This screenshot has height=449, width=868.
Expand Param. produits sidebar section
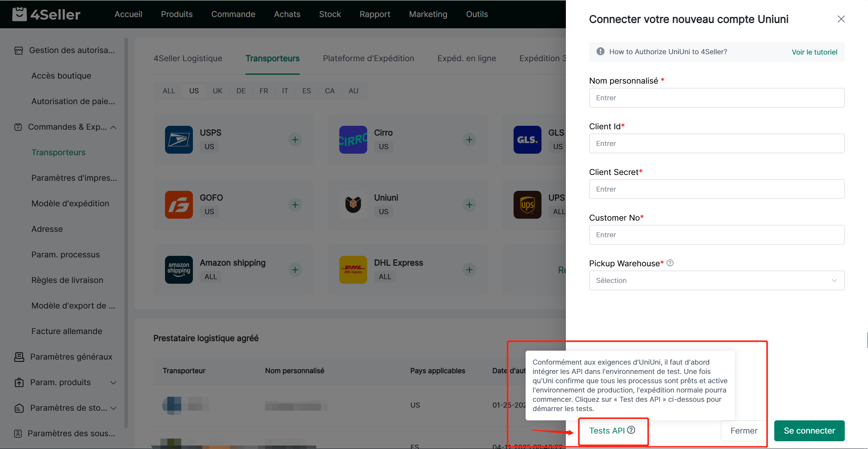113,382
